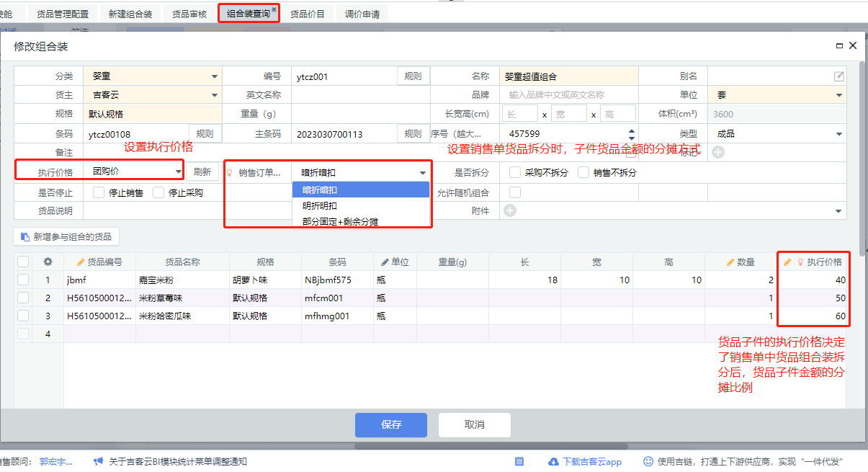Open the 郭宏宇 sales advisor link
Viewport: 868px width, 472px height.
[x=56, y=461]
